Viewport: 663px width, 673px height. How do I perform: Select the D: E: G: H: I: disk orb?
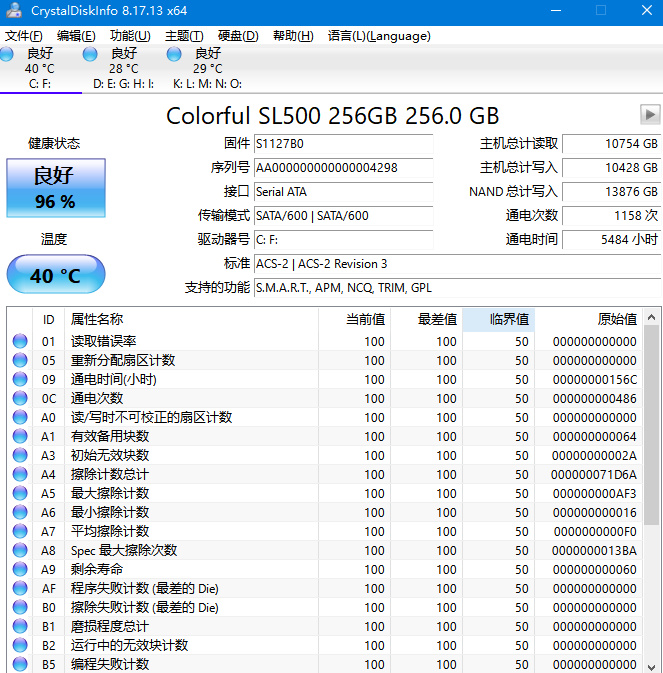point(90,54)
